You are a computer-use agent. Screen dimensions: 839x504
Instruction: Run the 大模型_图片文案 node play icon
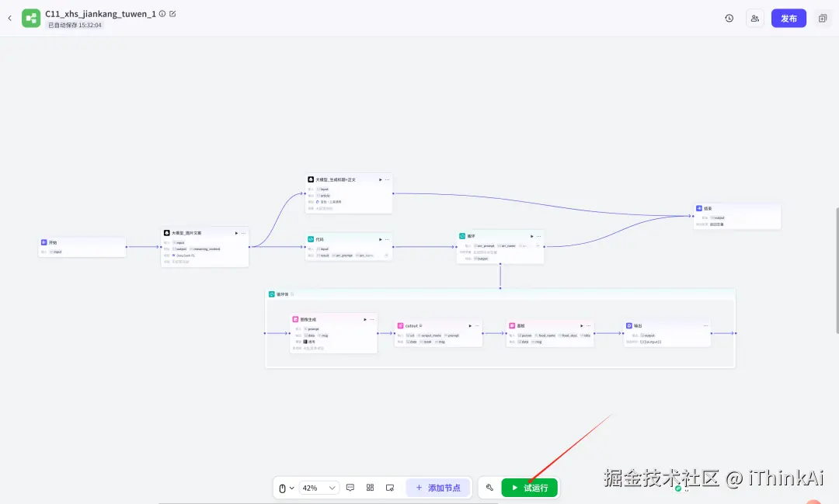click(x=235, y=232)
